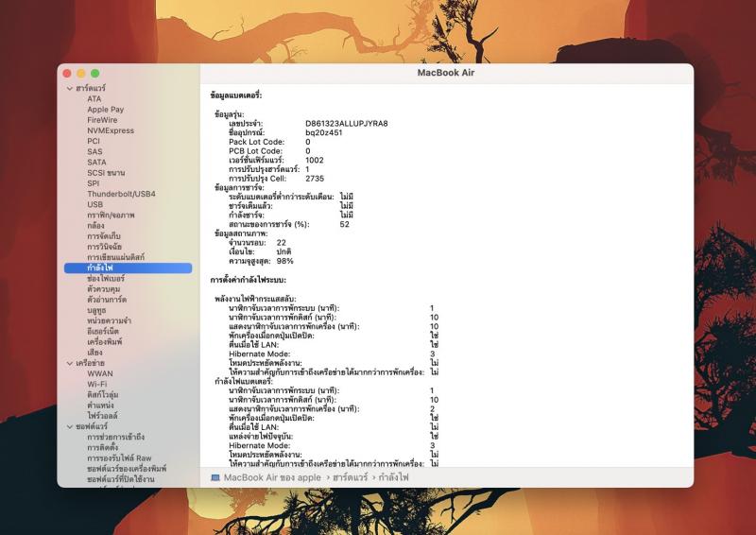Viewport: 756px width, 535px height.
Task: Collapse the เครือข่าย section in sidebar
Action: click(x=69, y=363)
